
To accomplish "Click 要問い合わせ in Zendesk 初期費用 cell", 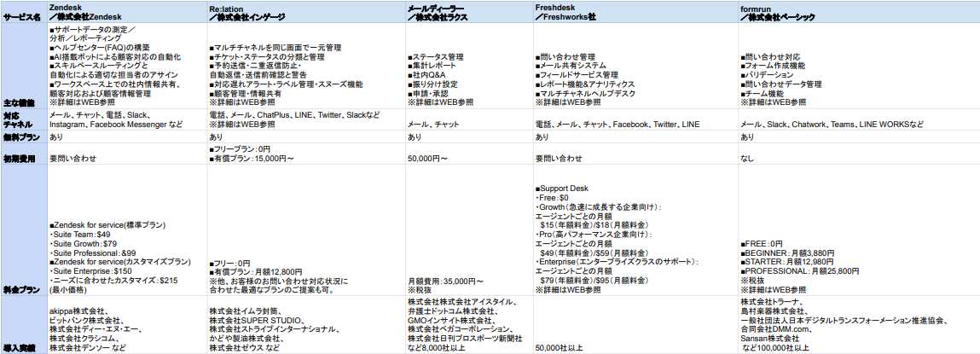I will tap(73, 159).
